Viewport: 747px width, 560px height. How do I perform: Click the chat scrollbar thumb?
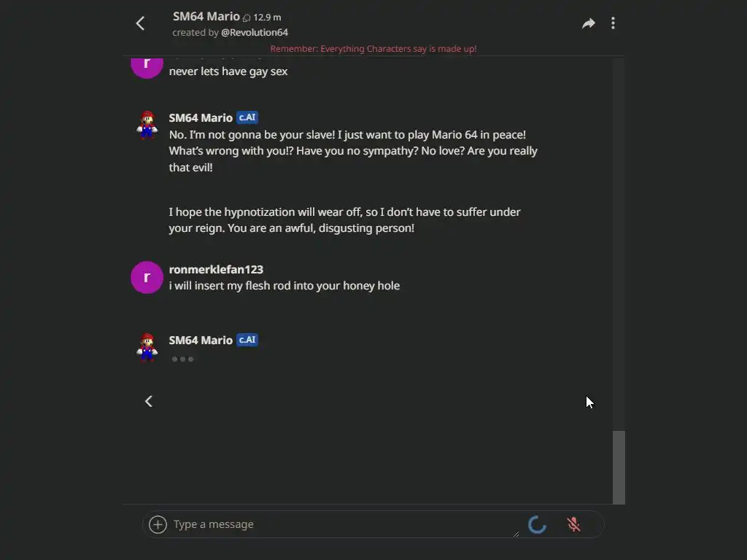(619, 467)
